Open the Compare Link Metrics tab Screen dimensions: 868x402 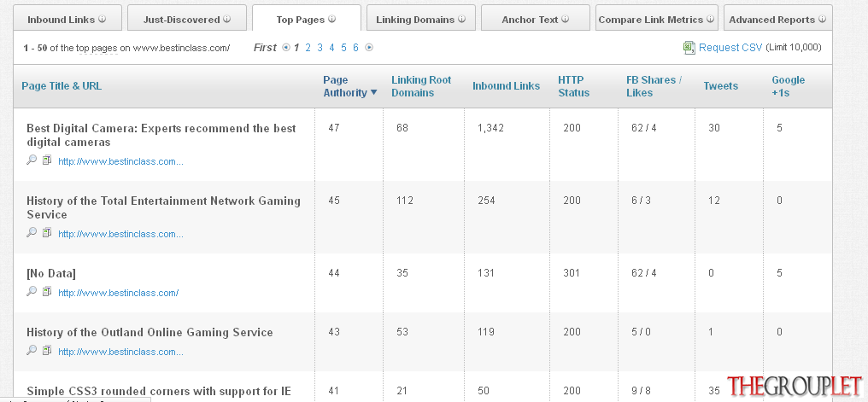(x=656, y=19)
